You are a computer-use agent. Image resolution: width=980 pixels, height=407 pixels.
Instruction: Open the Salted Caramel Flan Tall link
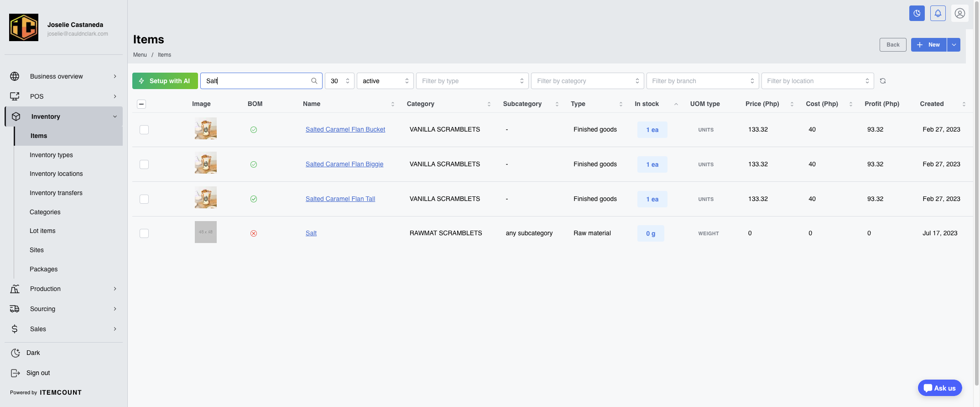click(340, 199)
